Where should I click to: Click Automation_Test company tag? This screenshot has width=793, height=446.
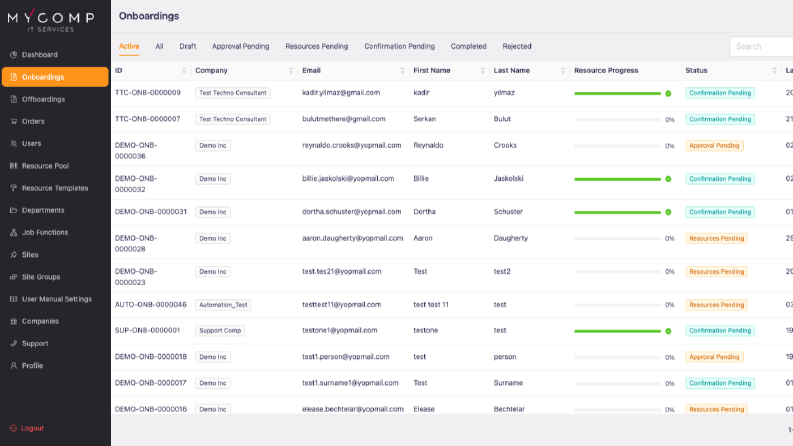click(x=223, y=305)
